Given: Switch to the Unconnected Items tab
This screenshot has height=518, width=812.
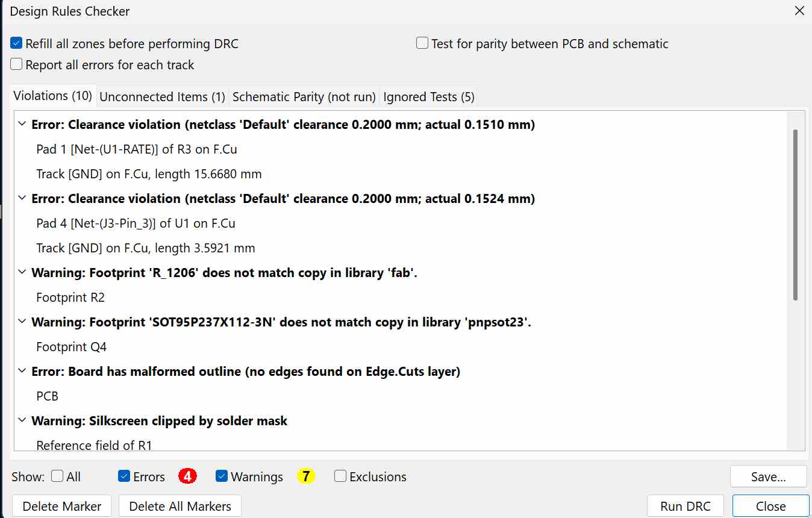Looking at the screenshot, I should tap(162, 96).
